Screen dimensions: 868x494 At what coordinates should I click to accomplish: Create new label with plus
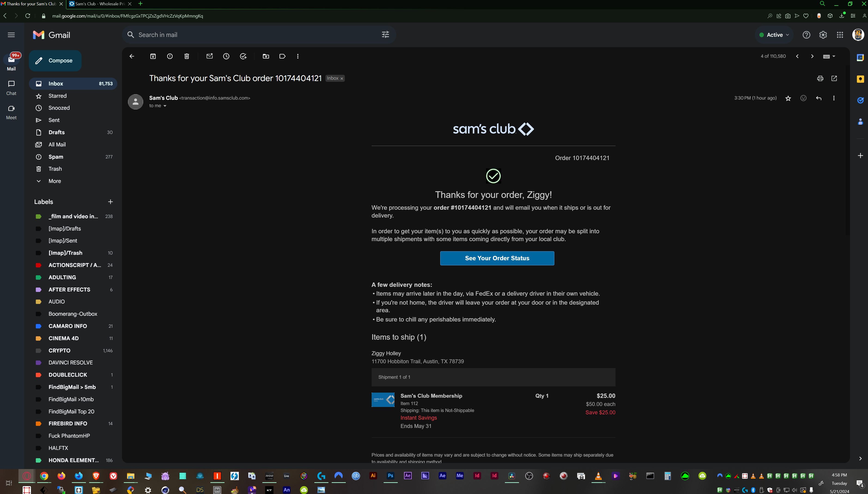tap(110, 202)
